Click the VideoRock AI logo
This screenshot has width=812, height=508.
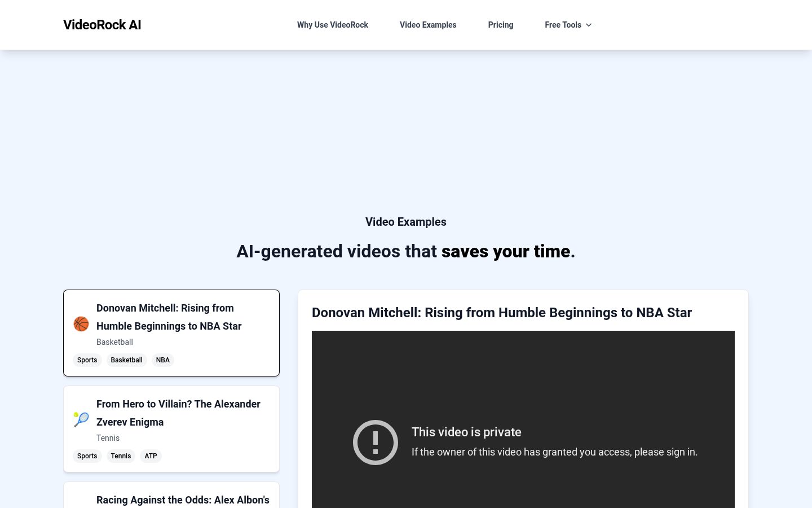click(x=102, y=25)
